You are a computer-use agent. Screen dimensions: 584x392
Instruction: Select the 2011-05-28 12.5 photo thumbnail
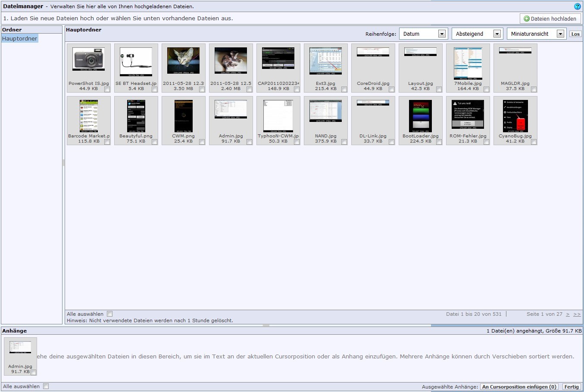point(231,61)
